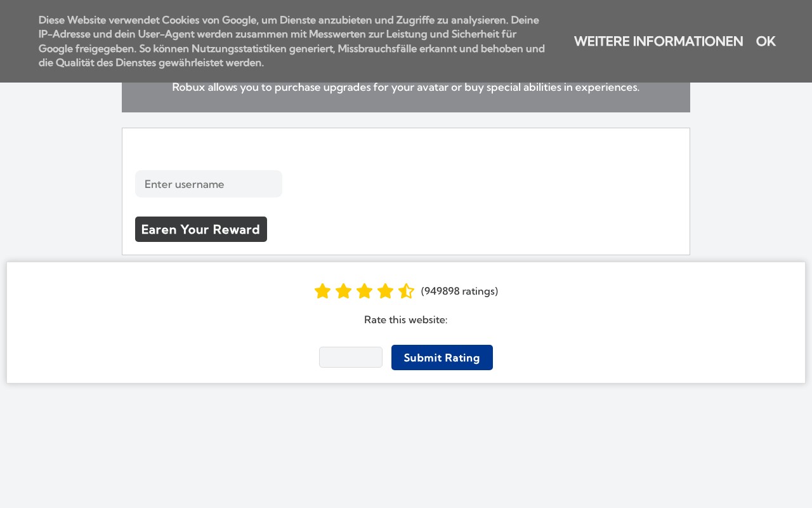Screen dimensions: 812x508
Task: Focus the Enter username field
Action: pos(209,184)
